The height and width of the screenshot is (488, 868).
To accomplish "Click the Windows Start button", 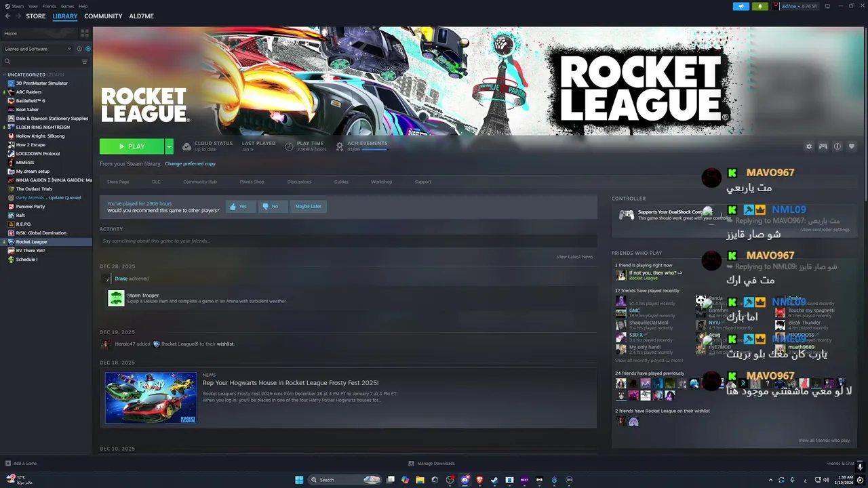I will 299,480.
